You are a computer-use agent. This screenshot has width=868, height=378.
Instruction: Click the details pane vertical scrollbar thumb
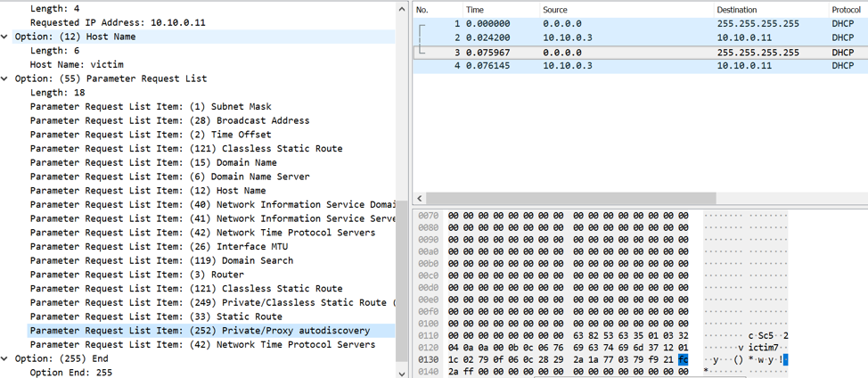[402, 281]
